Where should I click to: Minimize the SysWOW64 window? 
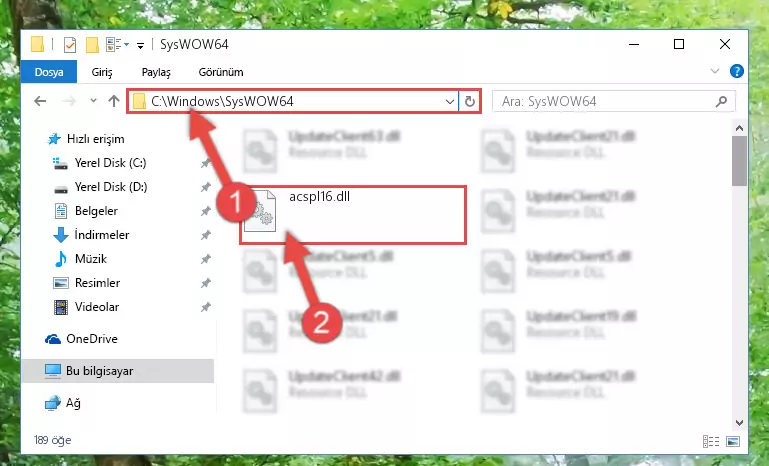(x=634, y=45)
